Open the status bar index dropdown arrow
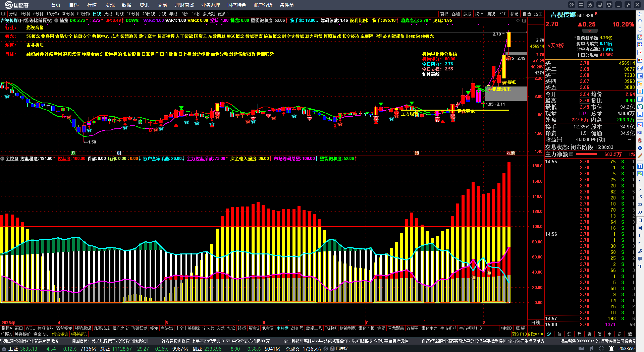644x352 pixels. [x=4, y=349]
